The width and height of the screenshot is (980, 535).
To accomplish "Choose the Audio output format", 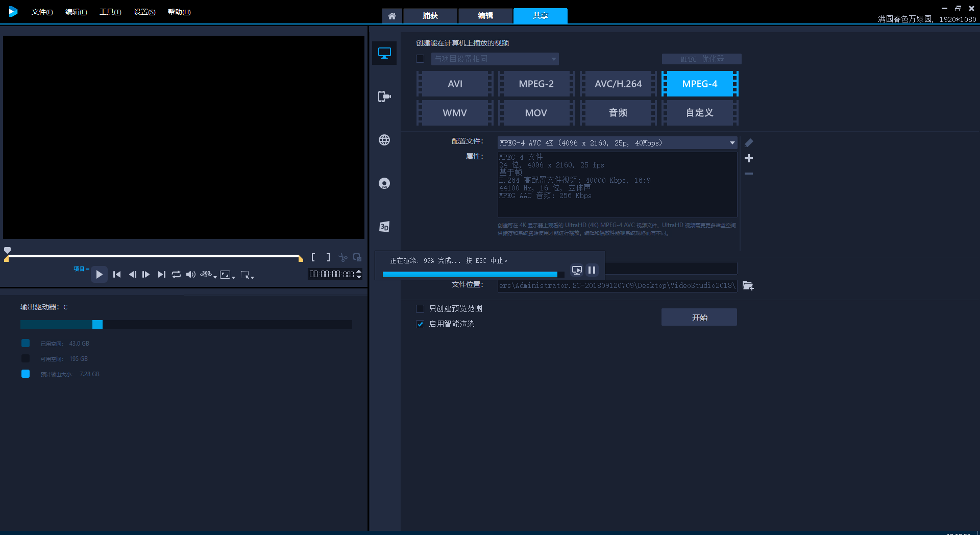I will 618,113.
